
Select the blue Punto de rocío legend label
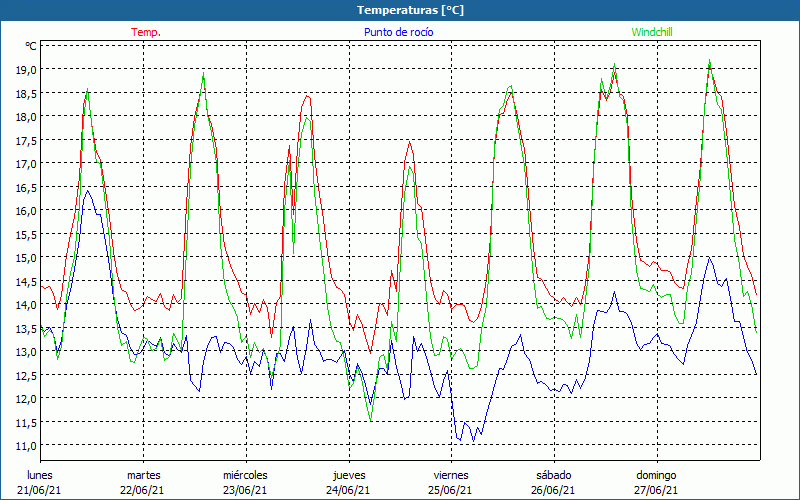click(398, 32)
